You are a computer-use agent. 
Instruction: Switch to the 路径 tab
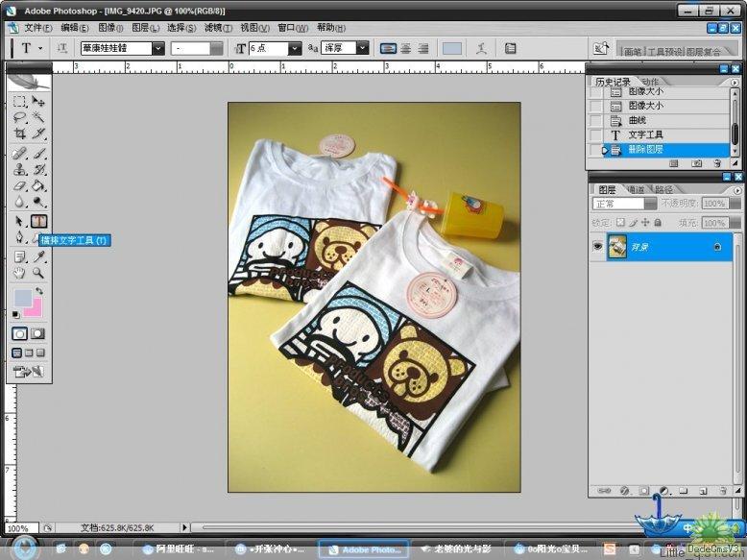(x=663, y=189)
